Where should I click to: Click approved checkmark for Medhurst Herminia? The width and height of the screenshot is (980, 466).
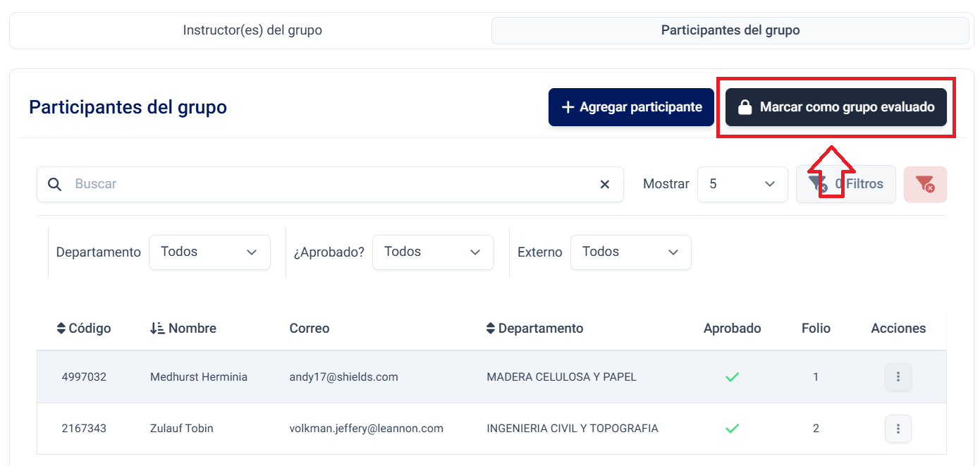point(732,377)
